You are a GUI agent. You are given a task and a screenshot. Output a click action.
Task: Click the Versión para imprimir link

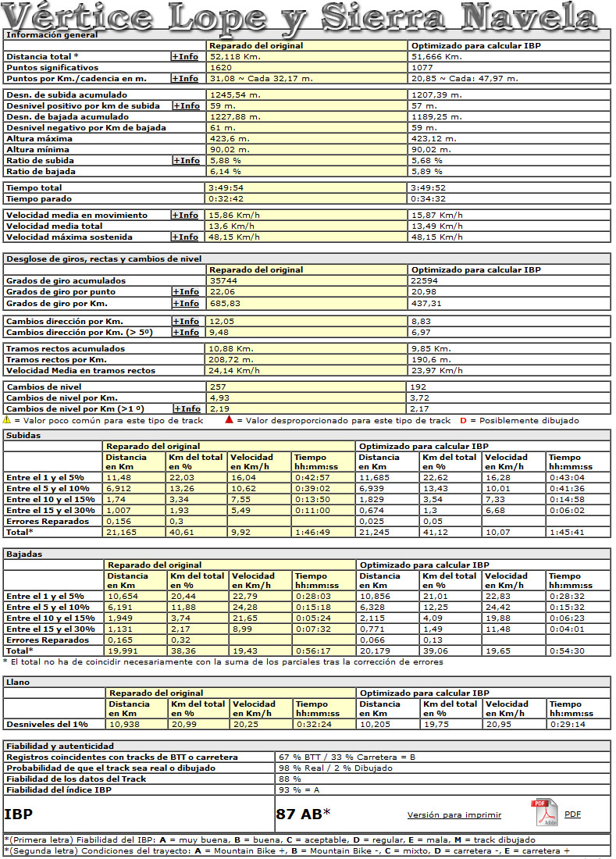[454, 814]
